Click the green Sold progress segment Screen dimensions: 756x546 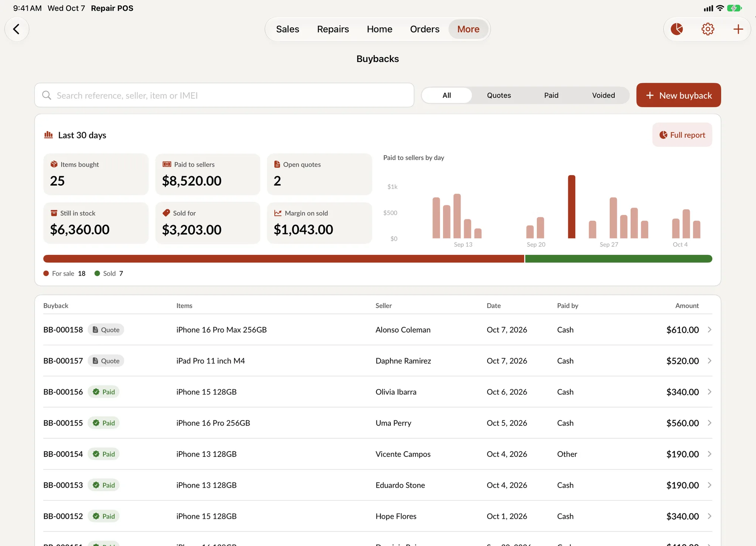pyautogui.click(x=618, y=259)
